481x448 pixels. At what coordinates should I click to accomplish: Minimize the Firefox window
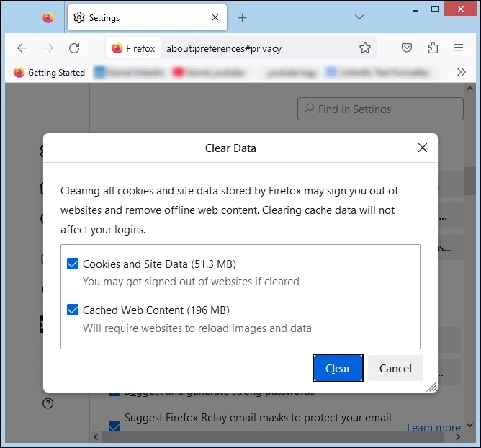click(x=415, y=10)
